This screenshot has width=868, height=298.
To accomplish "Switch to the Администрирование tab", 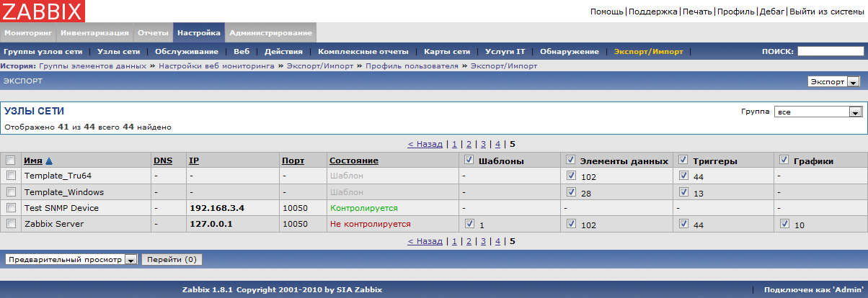I will (x=270, y=33).
